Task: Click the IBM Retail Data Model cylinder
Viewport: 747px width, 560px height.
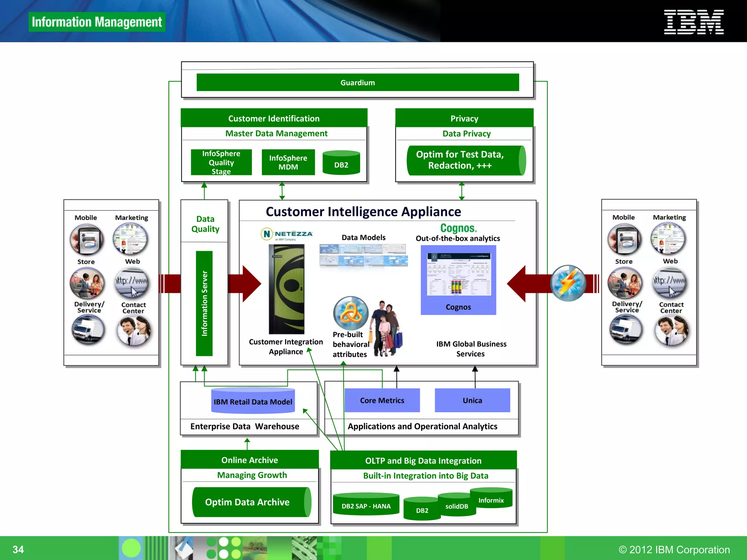Action: click(x=253, y=401)
